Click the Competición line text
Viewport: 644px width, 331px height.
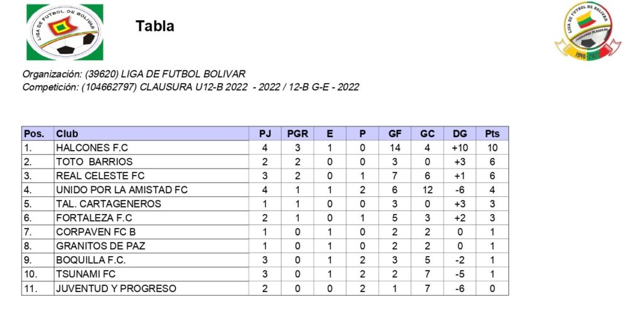pos(190,87)
